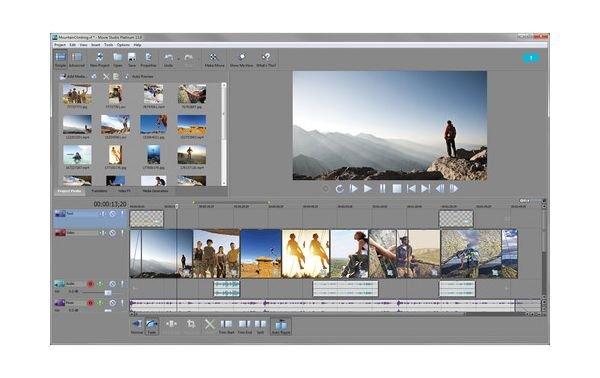
Task: Redo the action using the toolbar arrow
Action: [x=189, y=58]
